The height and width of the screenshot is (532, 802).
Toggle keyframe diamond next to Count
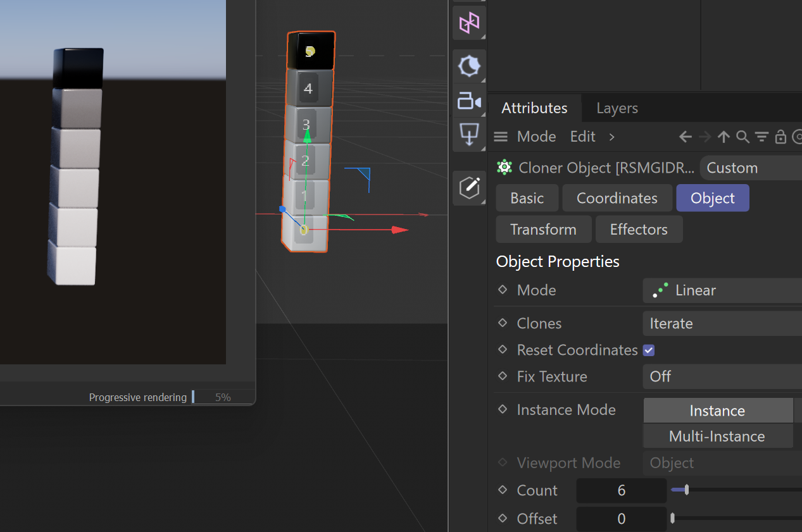pyautogui.click(x=503, y=490)
